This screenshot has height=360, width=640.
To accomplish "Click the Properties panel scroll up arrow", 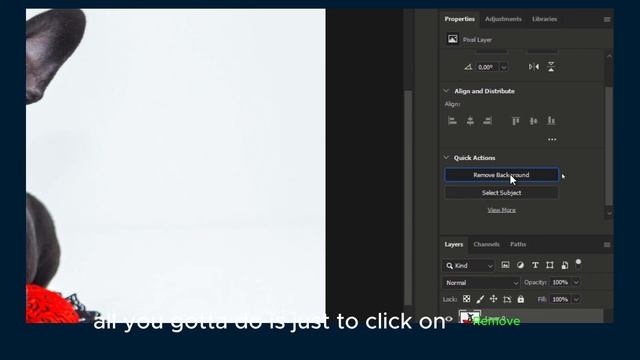I will 609,56.
